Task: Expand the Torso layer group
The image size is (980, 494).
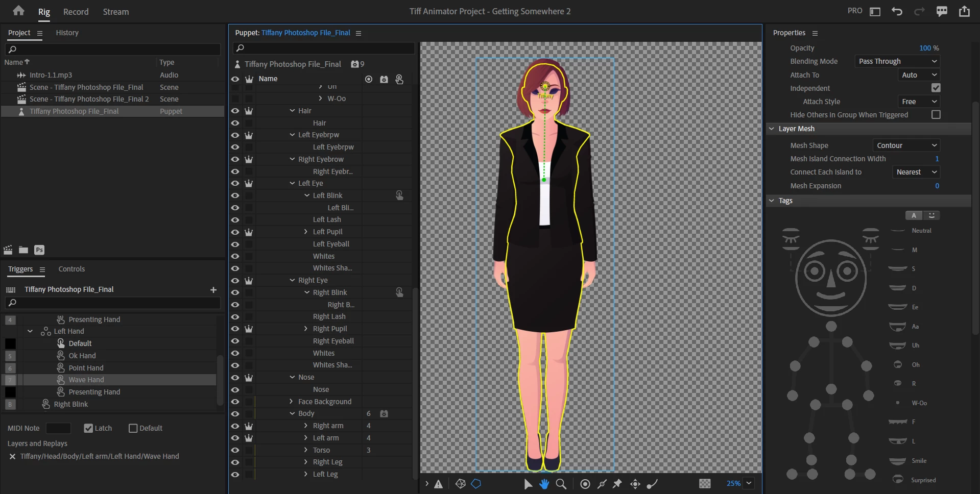Action: [306, 450]
